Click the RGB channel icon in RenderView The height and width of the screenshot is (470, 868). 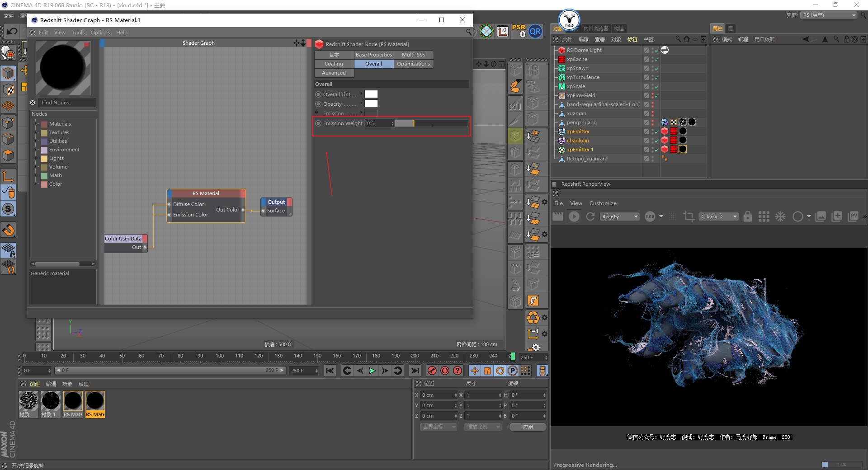(x=650, y=216)
